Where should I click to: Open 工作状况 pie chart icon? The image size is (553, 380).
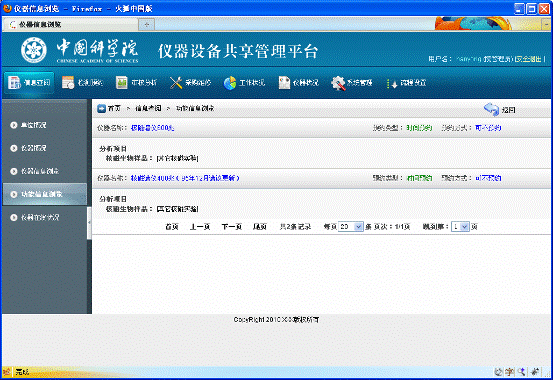[x=230, y=83]
